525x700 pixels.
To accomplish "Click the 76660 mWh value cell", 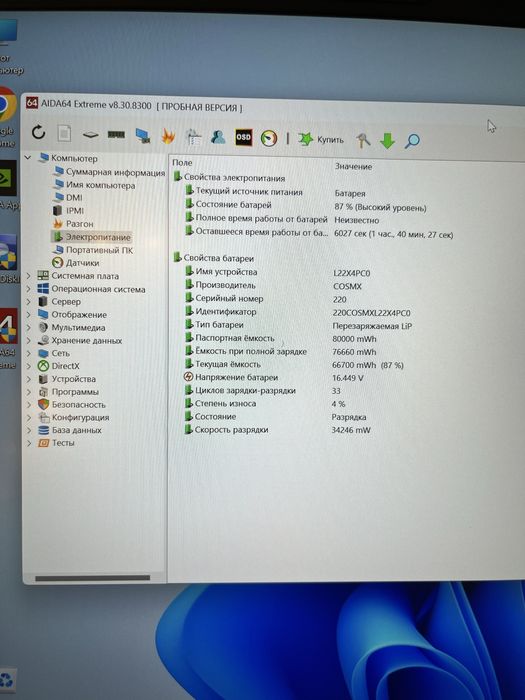I will point(354,352).
